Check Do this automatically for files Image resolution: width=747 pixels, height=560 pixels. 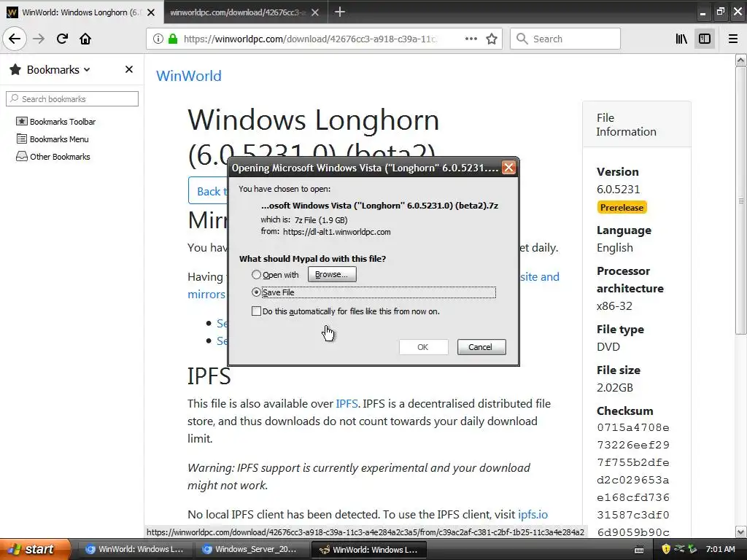(256, 311)
